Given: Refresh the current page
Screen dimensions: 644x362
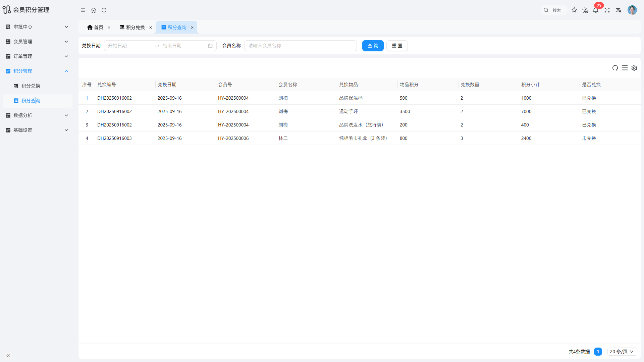Looking at the screenshot, I should pyautogui.click(x=104, y=10).
